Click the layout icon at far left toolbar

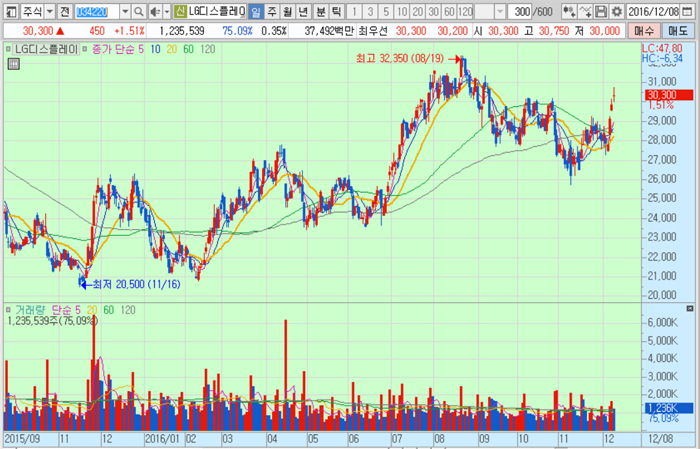pyautogui.click(x=9, y=10)
